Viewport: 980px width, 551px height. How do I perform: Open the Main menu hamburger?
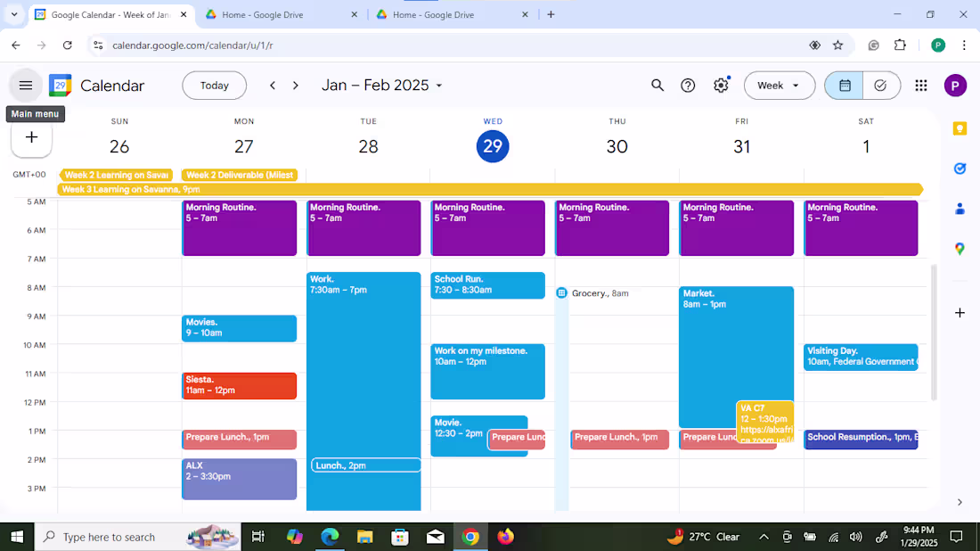click(x=25, y=85)
